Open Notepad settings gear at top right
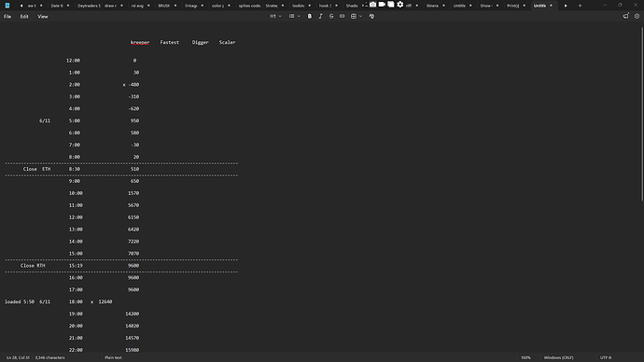 [637, 16]
